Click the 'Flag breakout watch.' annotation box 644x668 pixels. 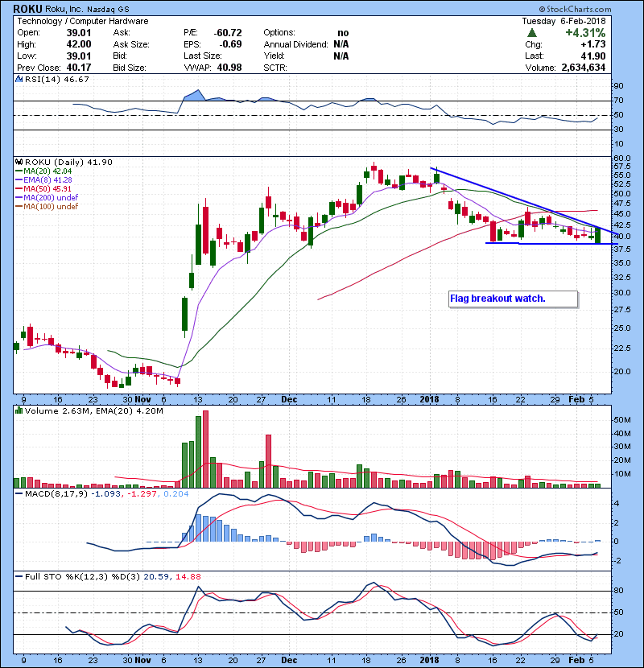click(x=513, y=299)
